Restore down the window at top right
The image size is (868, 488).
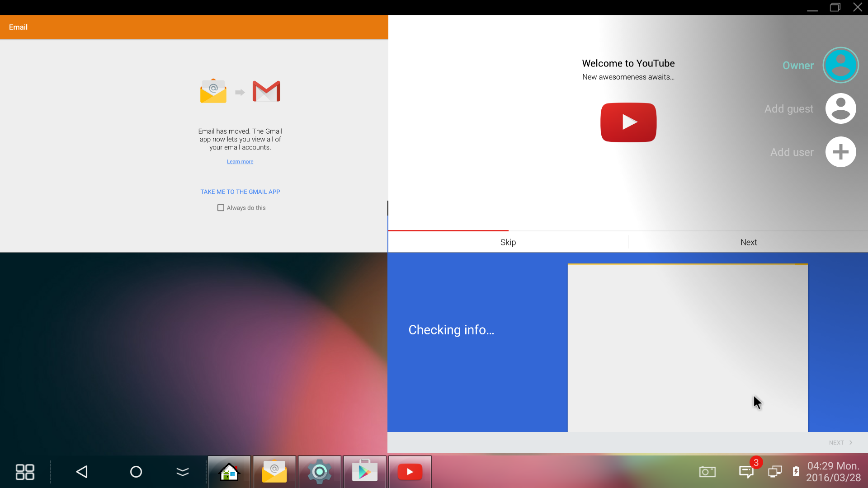point(835,7)
